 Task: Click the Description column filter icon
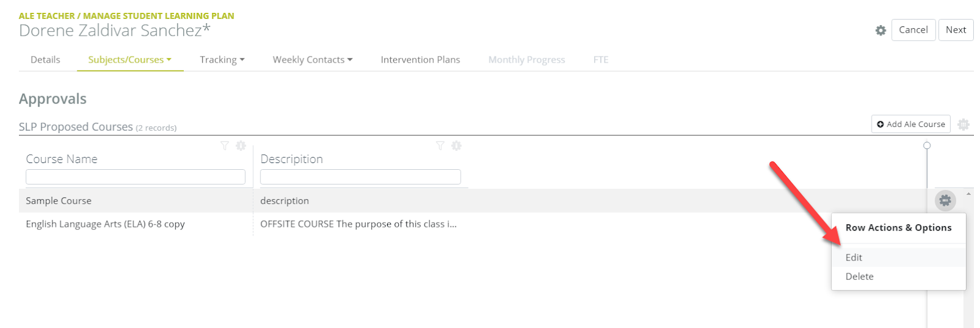[x=440, y=145]
